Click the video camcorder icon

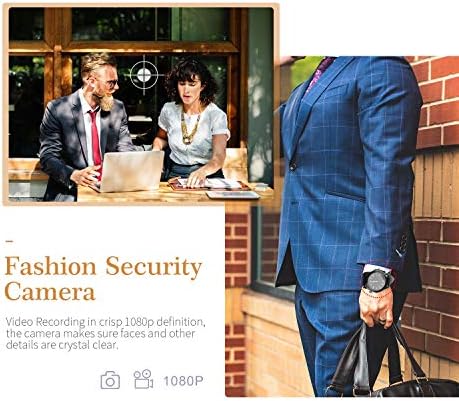143,379
